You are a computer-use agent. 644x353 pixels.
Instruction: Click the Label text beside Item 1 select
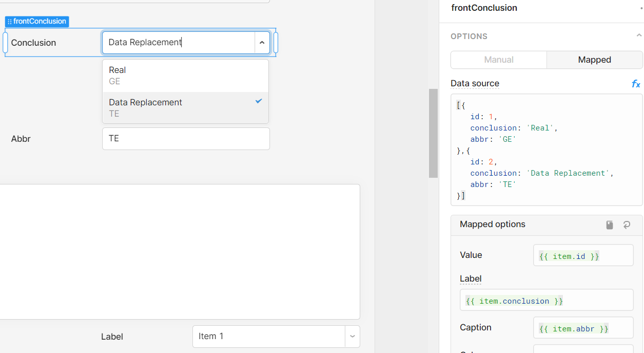point(112,337)
